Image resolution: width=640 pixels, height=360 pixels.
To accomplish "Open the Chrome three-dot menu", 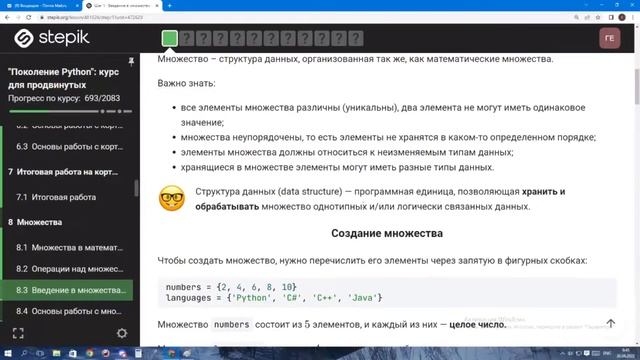I will click(x=633, y=18).
